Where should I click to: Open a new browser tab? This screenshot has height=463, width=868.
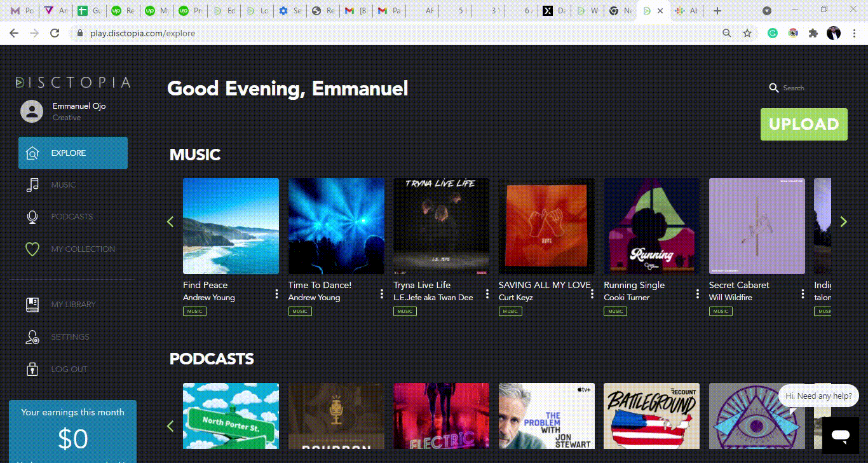pyautogui.click(x=717, y=11)
